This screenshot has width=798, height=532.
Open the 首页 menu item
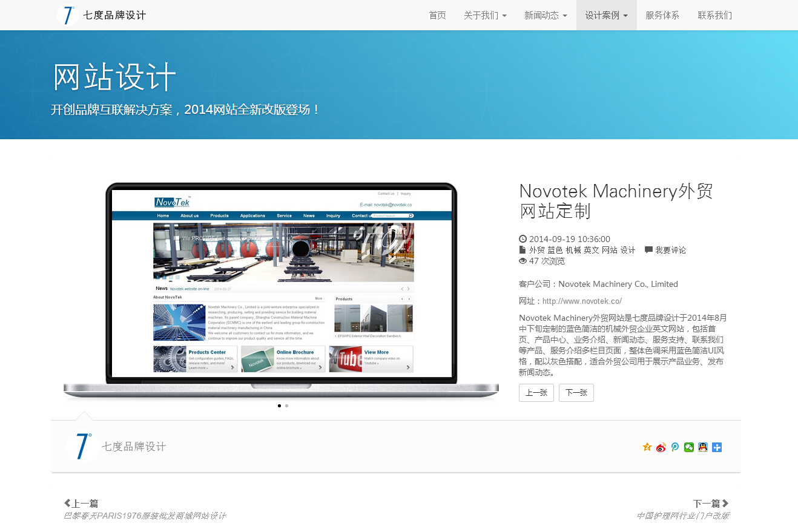tap(437, 15)
